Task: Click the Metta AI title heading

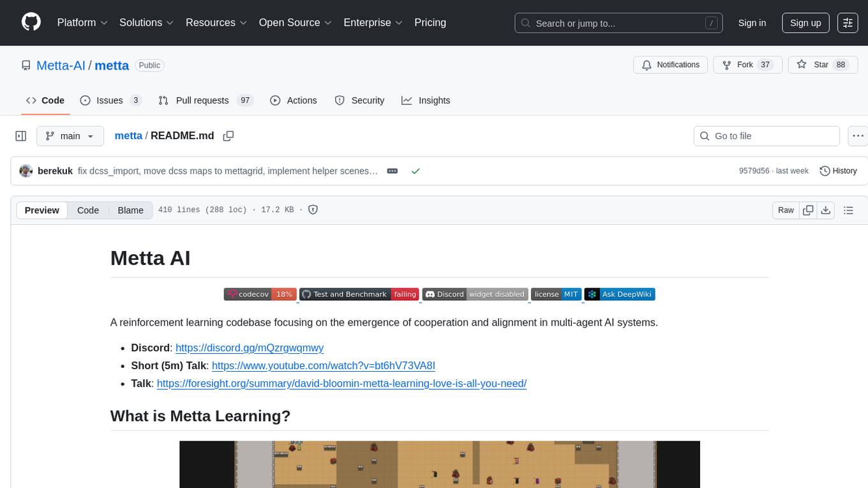Action: pos(151,258)
